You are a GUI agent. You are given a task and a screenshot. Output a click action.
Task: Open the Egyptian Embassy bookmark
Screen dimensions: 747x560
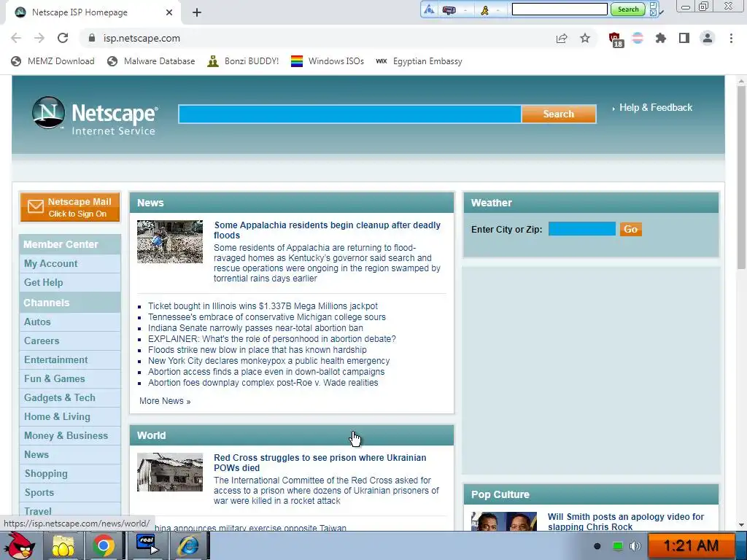pos(419,61)
